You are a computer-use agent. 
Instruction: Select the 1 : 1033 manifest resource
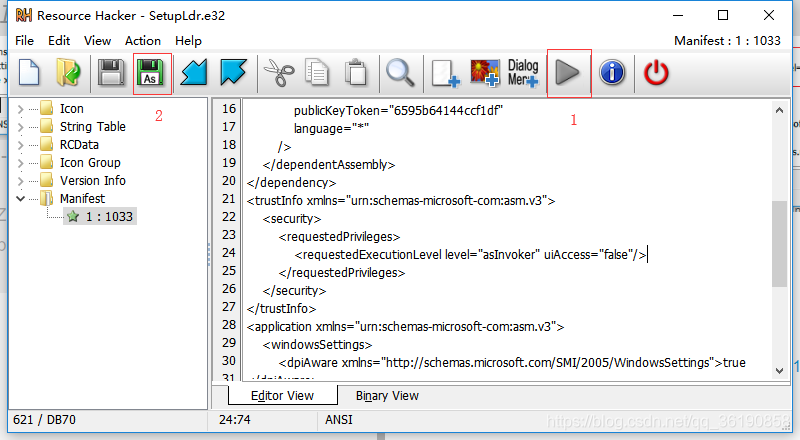101,216
